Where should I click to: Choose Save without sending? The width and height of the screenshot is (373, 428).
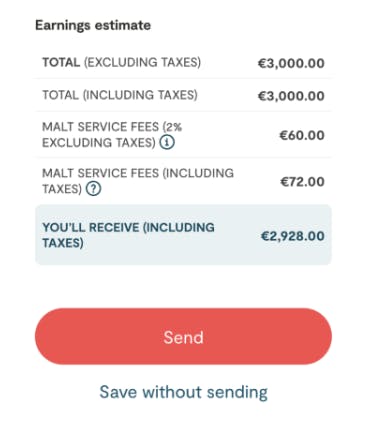(x=183, y=392)
